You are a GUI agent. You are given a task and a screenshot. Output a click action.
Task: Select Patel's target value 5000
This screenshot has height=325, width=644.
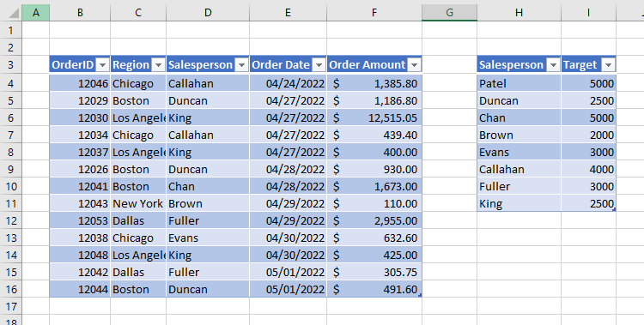coord(588,83)
